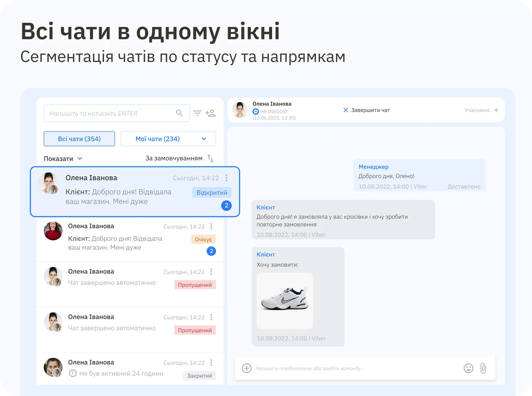The image size is (532, 396).
Task: Click the messenger icon beside HR INBOOST
Action: coord(256,112)
